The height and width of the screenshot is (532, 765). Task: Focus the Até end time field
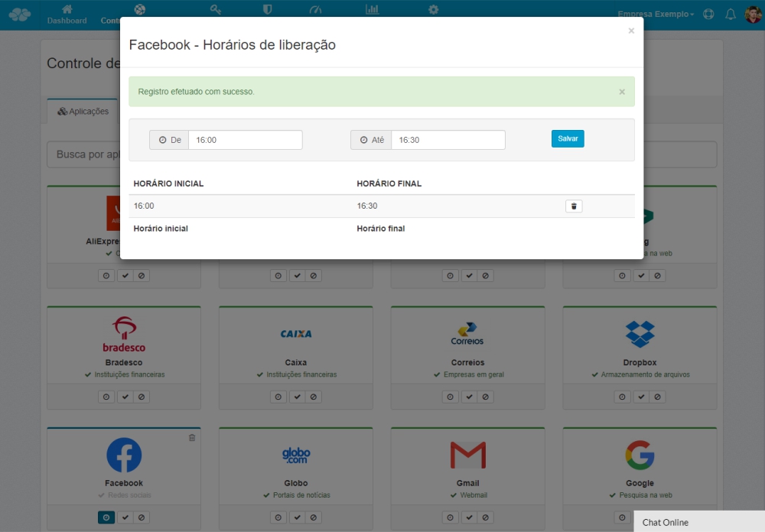(x=448, y=140)
